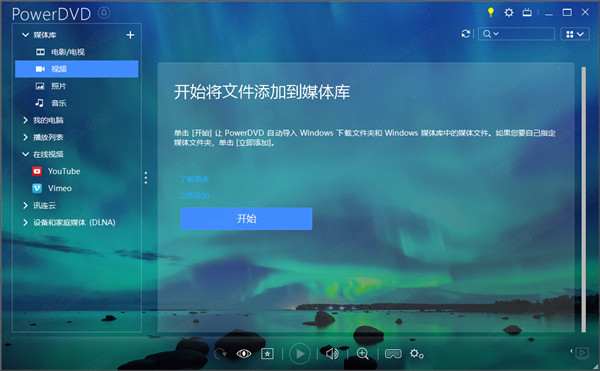Click the PowerDVD lock badge beside the logo
Image resolution: width=600 pixels, height=371 pixels.
click(x=104, y=13)
